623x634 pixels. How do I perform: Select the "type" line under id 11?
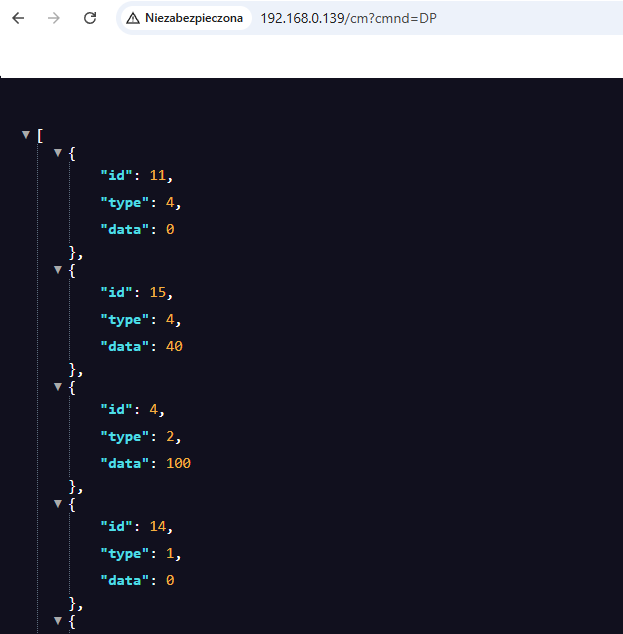141,203
